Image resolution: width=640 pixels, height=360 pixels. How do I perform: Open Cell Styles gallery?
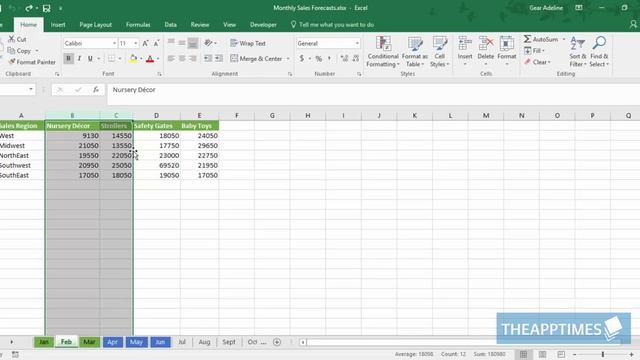point(440,52)
